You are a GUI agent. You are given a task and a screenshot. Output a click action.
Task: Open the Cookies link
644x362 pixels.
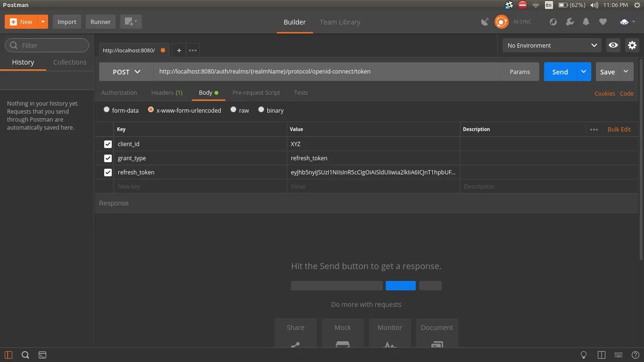click(604, 93)
